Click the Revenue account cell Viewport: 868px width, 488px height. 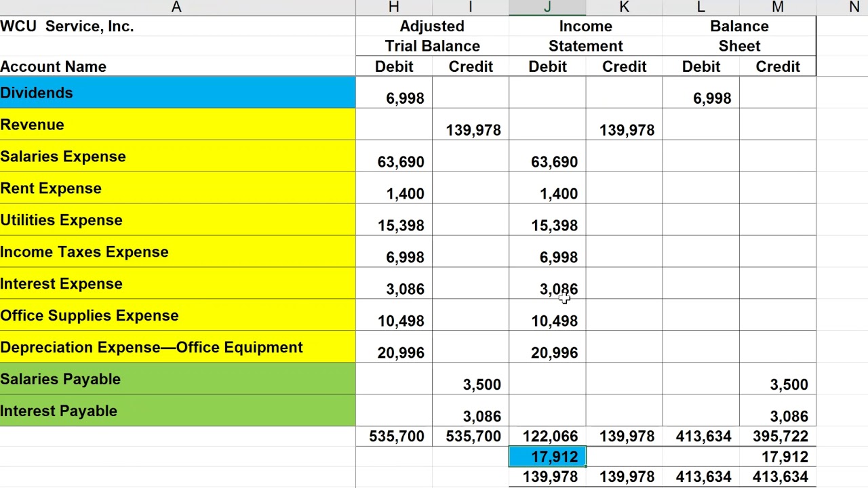click(x=177, y=125)
